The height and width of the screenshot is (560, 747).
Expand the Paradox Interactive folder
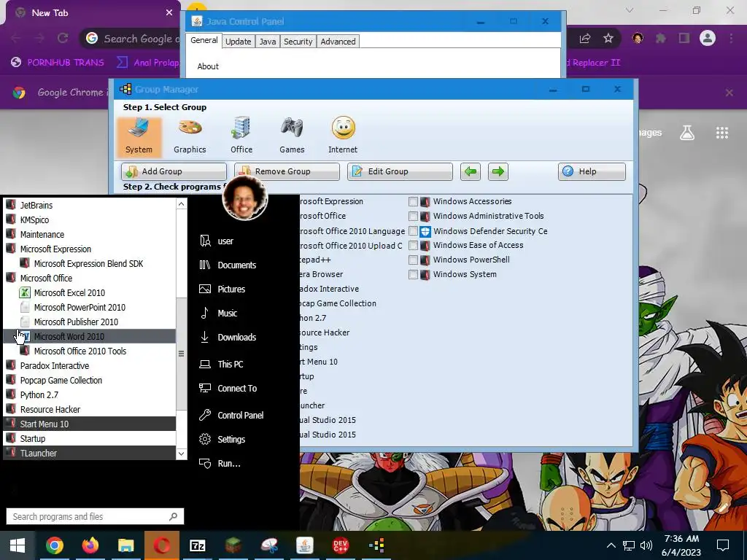coord(90,366)
